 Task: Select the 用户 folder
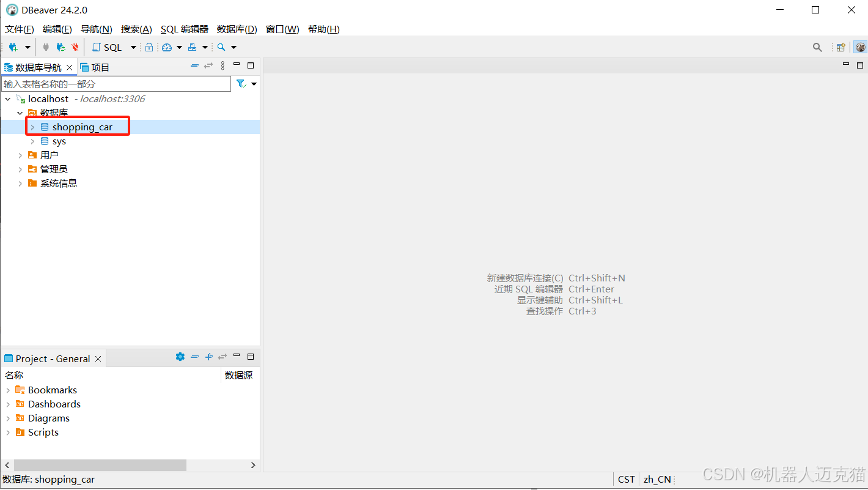point(50,155)
